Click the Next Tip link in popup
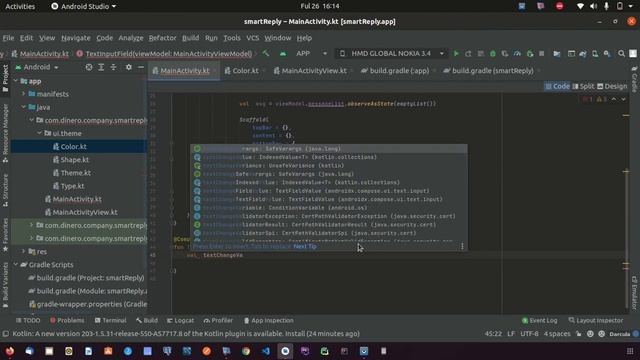Viewport: 640px width, 360px height. (305, 246)
